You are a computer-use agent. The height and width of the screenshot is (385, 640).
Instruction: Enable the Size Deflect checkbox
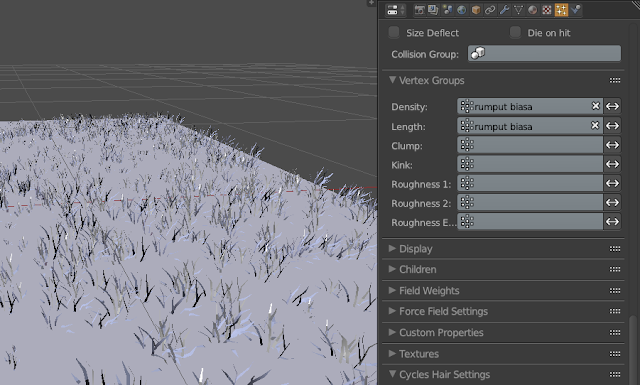(394, 32)
